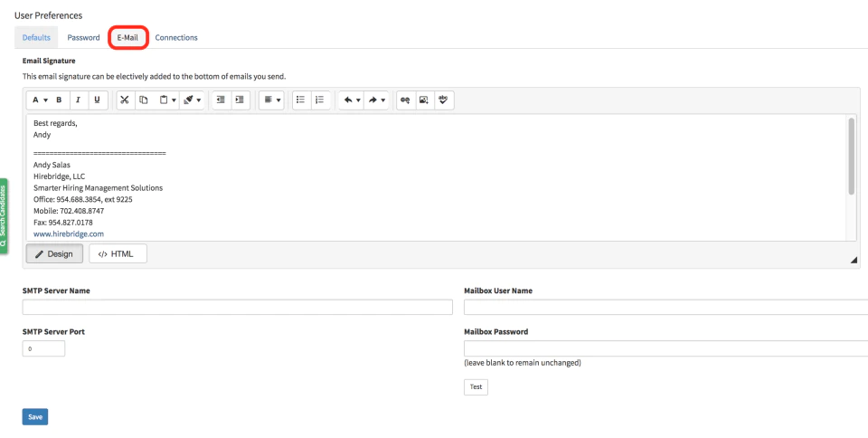The width and height of the screenshot is (868, 438).
Task: Click the copy icon in toolbar
Action: click(144, 100)
